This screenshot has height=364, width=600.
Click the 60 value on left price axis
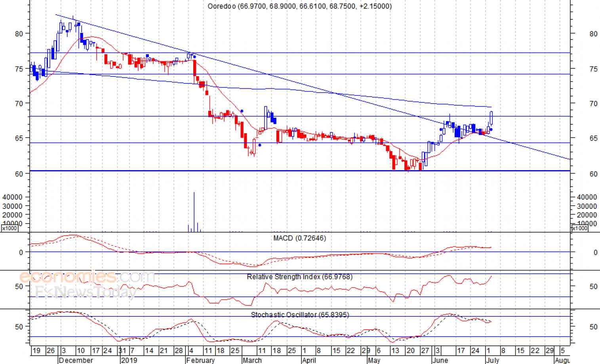click(x=19, y=174)
